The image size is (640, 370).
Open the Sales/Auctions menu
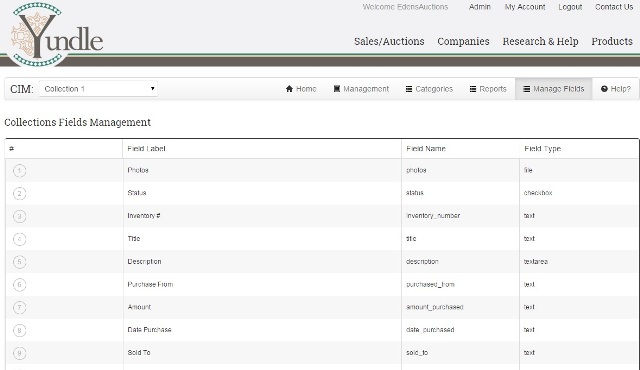[389, 41]
